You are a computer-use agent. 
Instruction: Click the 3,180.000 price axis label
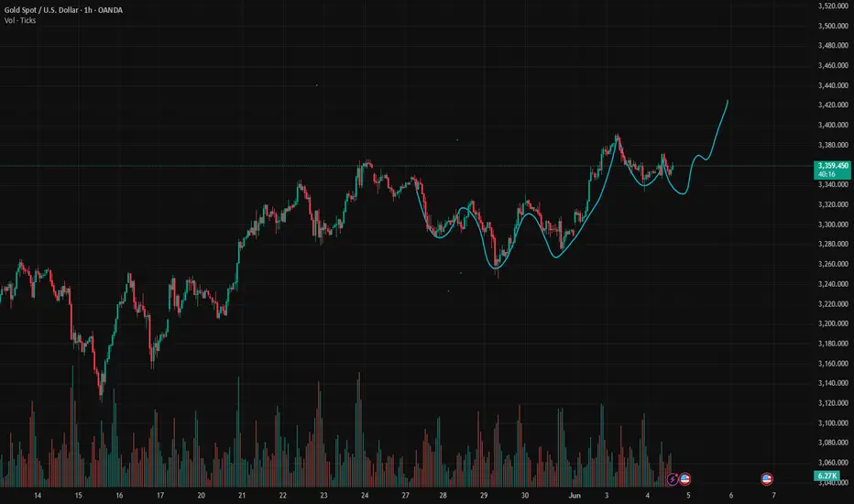[833, 344]
